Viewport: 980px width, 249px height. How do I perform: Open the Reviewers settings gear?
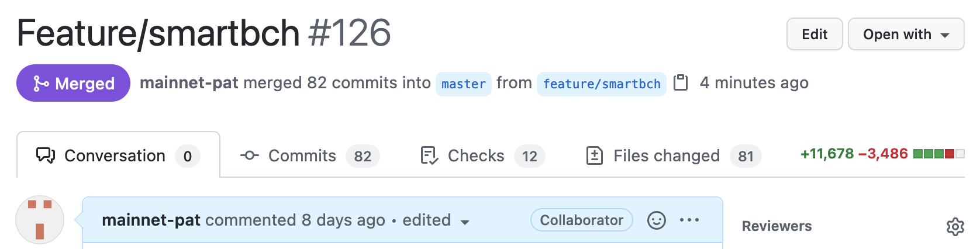(x=955, y=227)
